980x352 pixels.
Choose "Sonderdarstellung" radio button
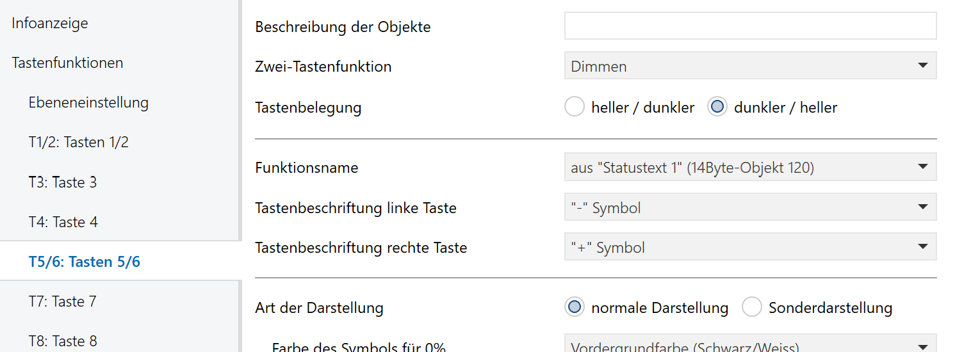(752, 308)
